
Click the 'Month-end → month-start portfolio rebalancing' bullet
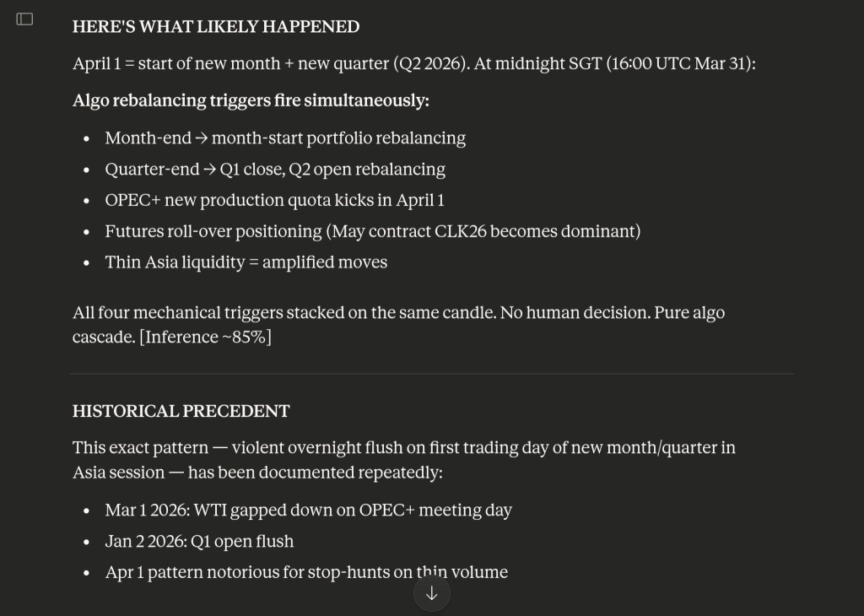pyautogui.click(x=285, y=138)
